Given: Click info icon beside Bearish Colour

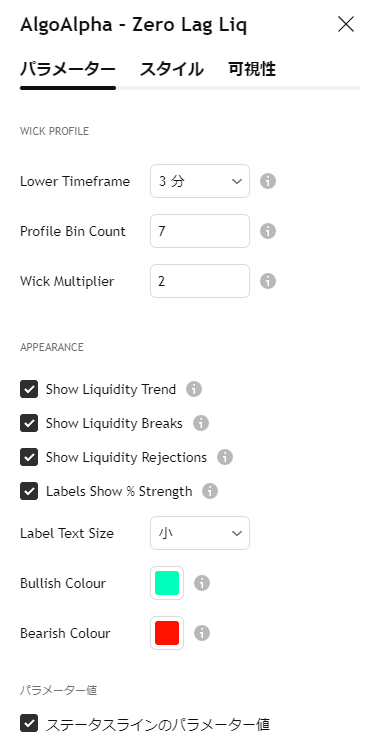Looking at the screenshot, I should 202,633.
